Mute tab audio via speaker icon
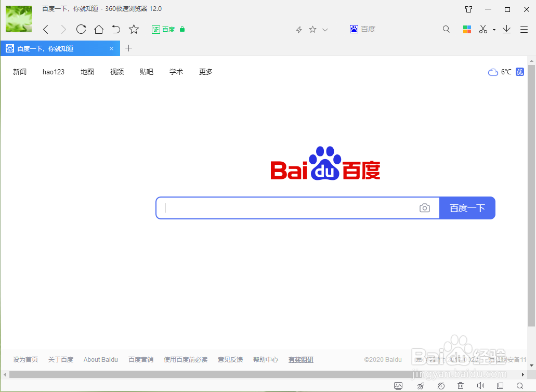The width and height of the screenshot is (536, 392). pyautogui.click(x=480, y=386)
